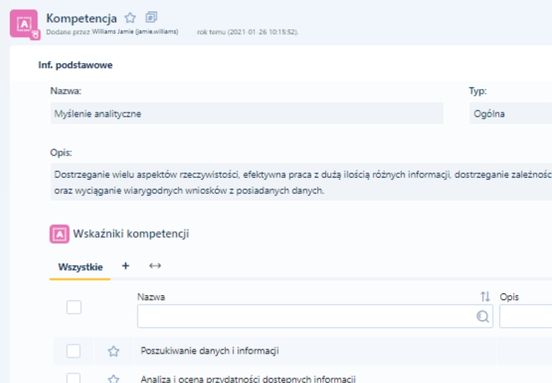Open the Typ field showing Ogólna
This screenshot has height=383, width=552.
pos(510,114)
